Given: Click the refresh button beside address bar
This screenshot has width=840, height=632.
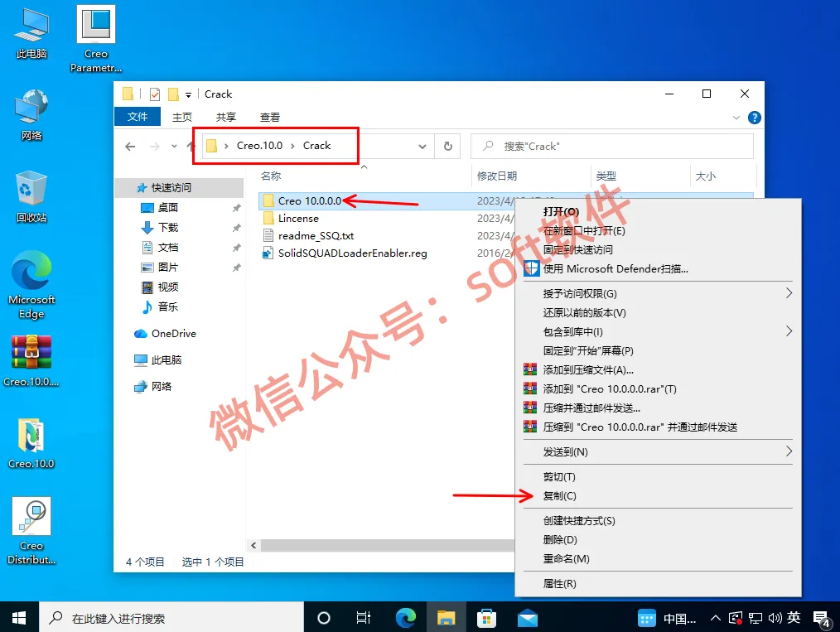Looking at the screenshot, I should [x=448, y=147].
